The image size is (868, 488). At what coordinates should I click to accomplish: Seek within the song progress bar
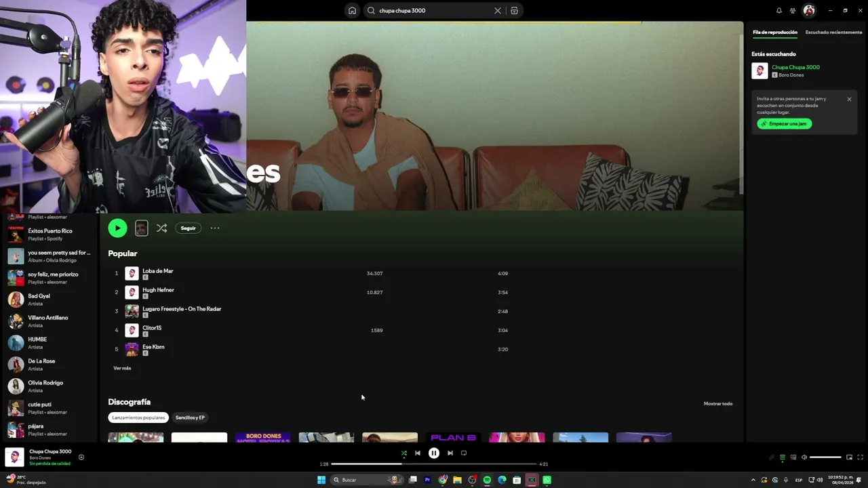point(434,464)
